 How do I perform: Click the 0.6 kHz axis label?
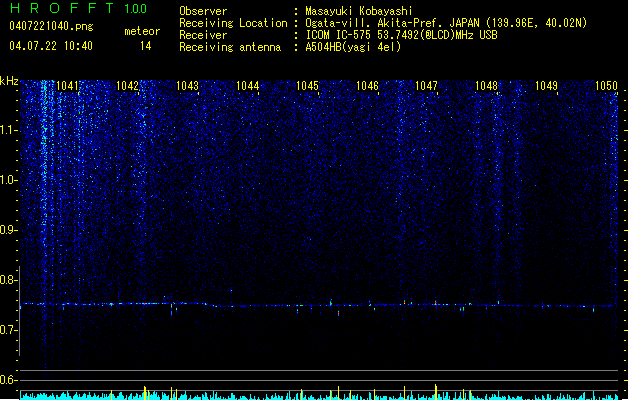[9, 380]
